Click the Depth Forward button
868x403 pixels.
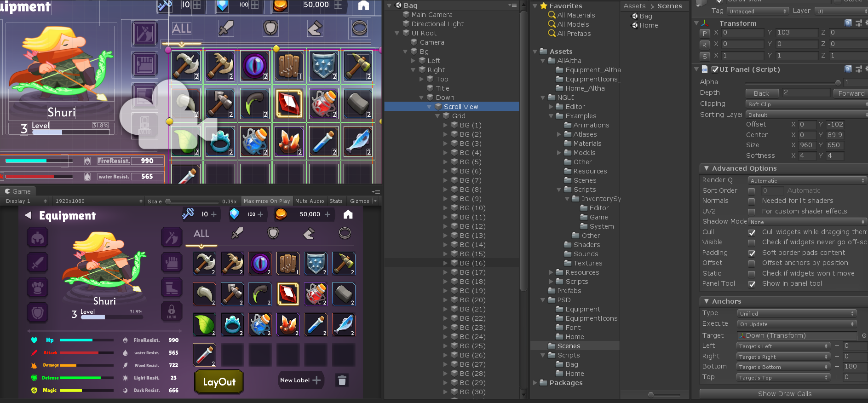pos(851,93)
